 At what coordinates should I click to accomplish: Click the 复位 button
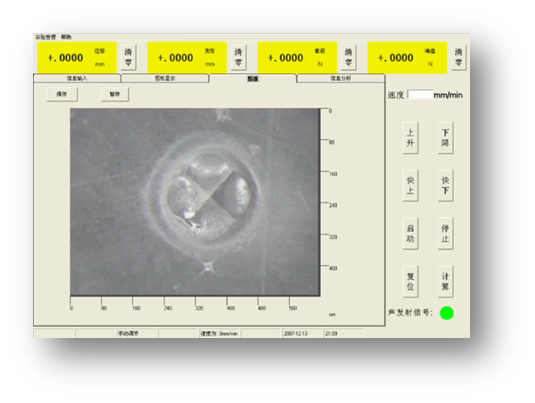tap(410, 282)
